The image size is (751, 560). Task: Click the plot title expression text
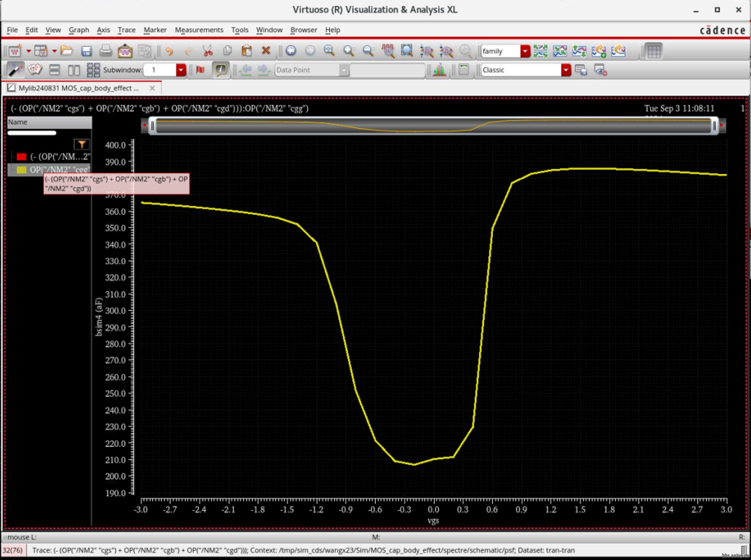click(159, 108)
